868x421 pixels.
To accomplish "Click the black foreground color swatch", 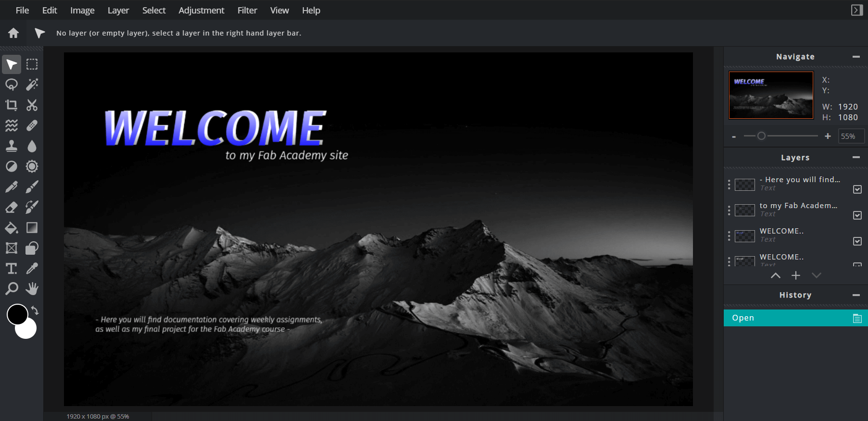I will pos(17,315).
